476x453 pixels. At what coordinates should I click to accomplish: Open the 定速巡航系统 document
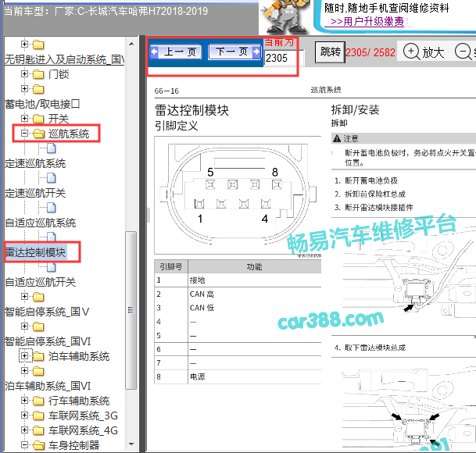[35, 163]
